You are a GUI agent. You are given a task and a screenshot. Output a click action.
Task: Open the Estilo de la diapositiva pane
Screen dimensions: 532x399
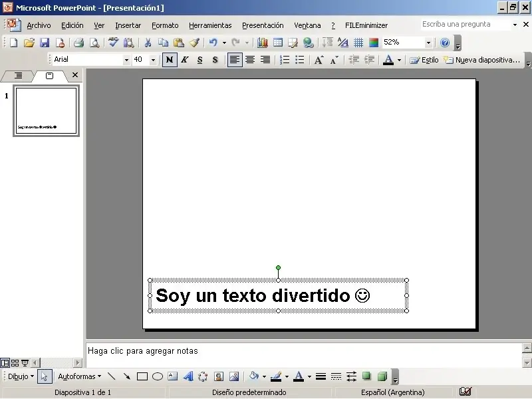pos(426,60)
